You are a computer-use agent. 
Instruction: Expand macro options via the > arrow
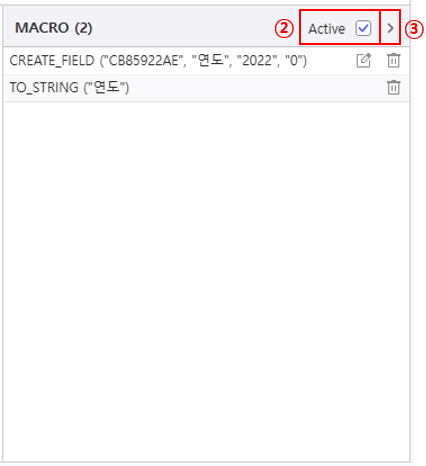click(390, 28)
